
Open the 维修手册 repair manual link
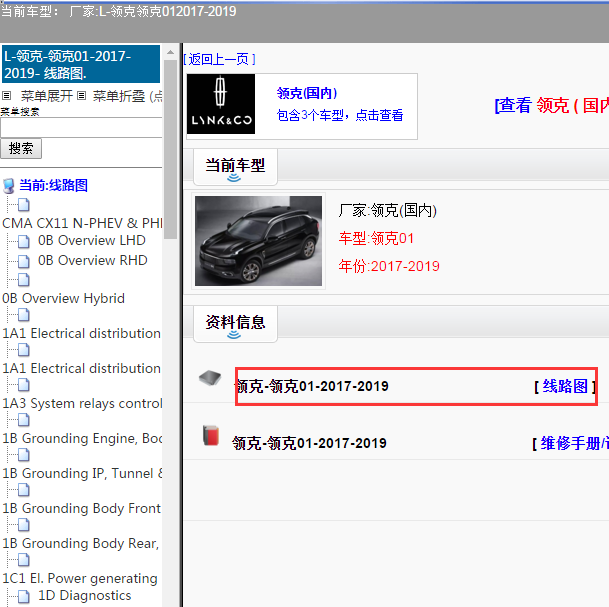tap(575, 443)
